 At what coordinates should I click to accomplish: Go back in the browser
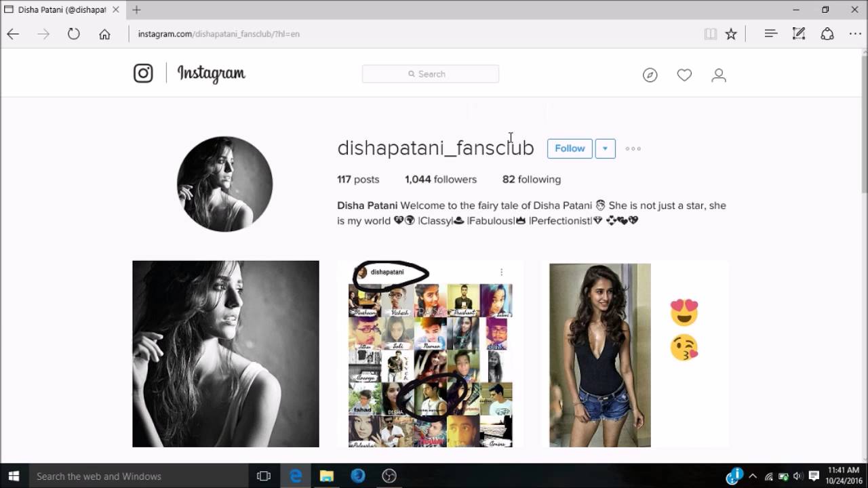click(14, 34)
